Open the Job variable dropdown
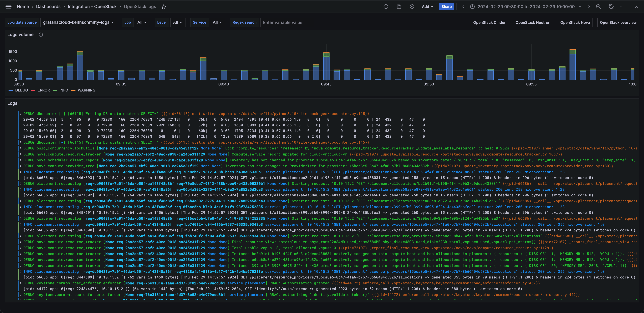The image size is (644, 313). click(x=142, y=22)
